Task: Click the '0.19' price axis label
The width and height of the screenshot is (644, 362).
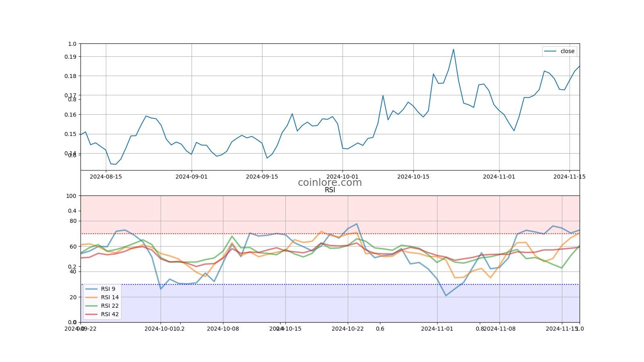Action: [x=70, y=57]
